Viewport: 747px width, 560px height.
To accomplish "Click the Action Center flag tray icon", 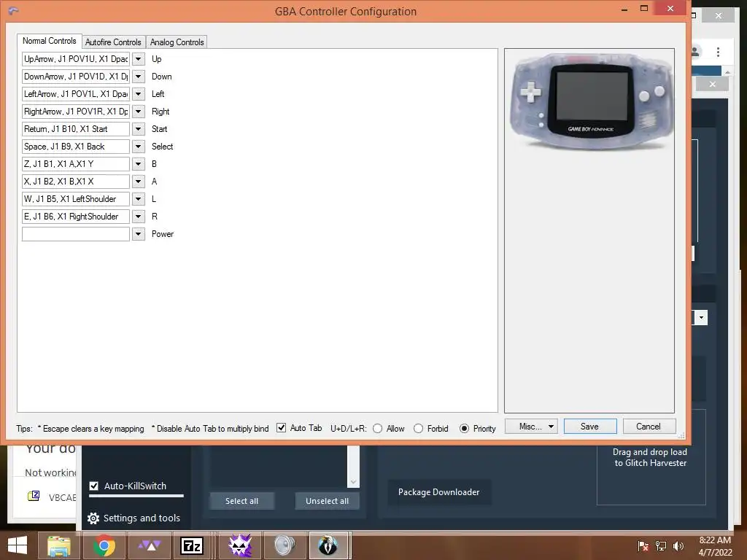I will click(643, 546).
